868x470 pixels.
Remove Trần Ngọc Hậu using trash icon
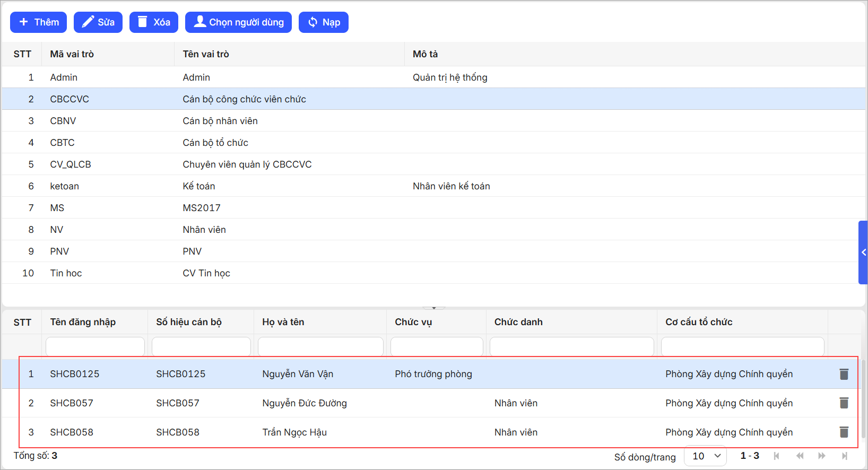tap(844, 432)
